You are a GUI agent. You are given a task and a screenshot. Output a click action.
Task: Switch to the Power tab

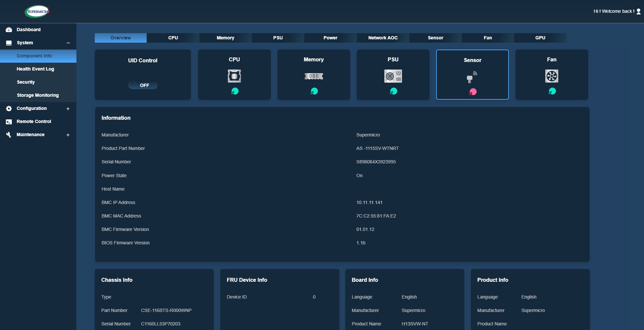[331, 38]
